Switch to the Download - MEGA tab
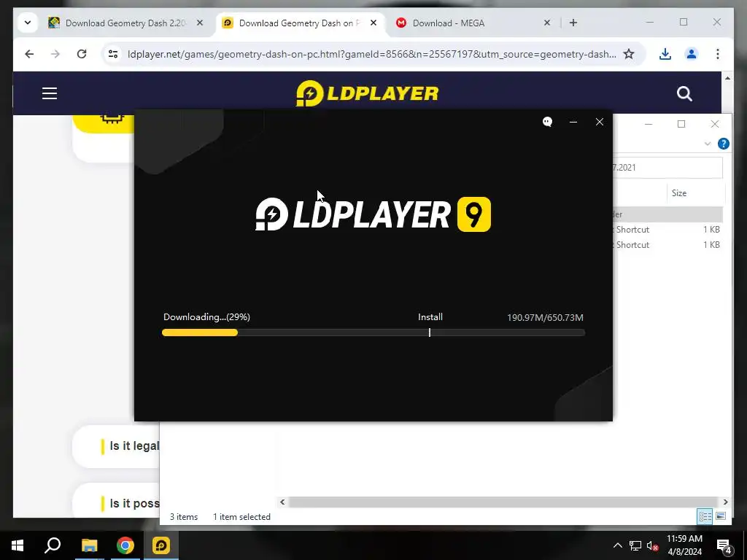 (449, 23)
